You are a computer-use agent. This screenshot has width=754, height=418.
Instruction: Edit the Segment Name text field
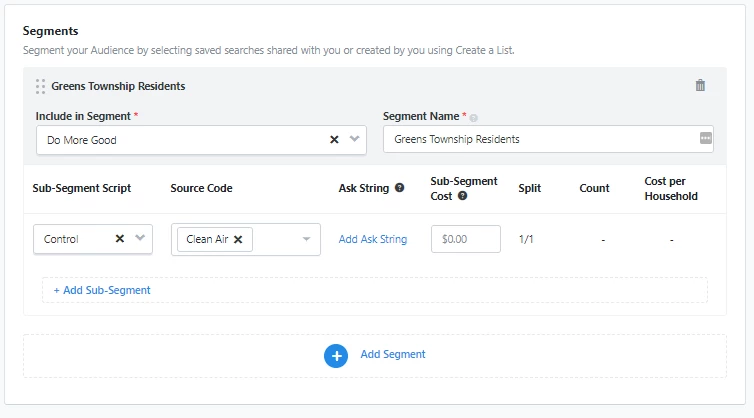click(x=540, y=139)
